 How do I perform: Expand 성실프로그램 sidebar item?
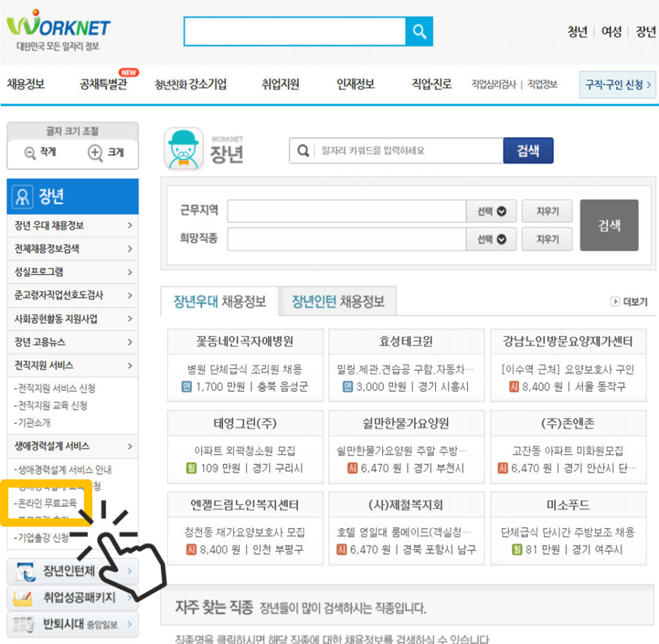click(x=73, y=272)
